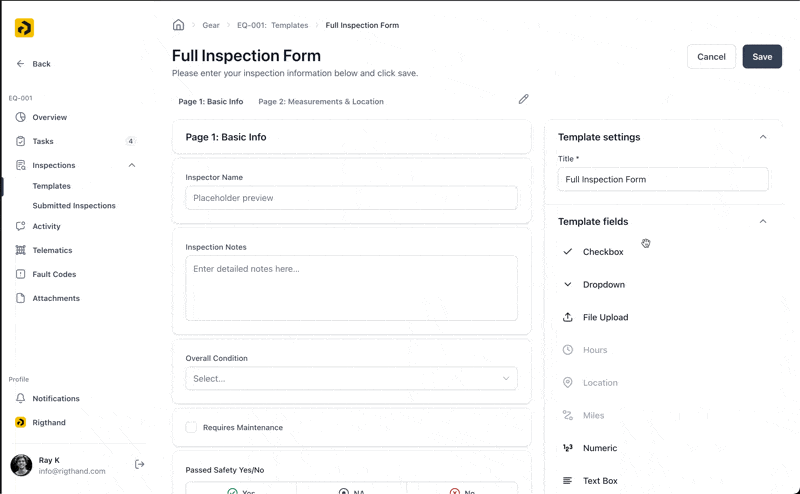
Task: Click the Tasks count badge 4
Action: (x=131, y=141)
